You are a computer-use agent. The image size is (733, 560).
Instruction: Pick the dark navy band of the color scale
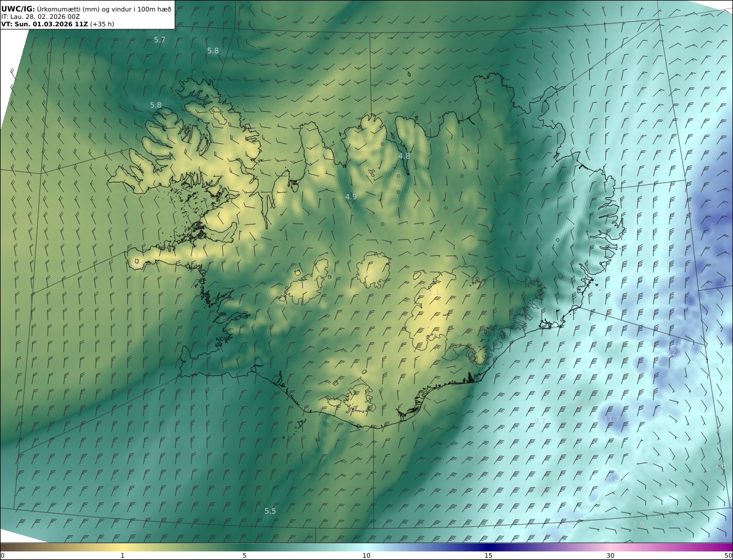click(488, 547)
